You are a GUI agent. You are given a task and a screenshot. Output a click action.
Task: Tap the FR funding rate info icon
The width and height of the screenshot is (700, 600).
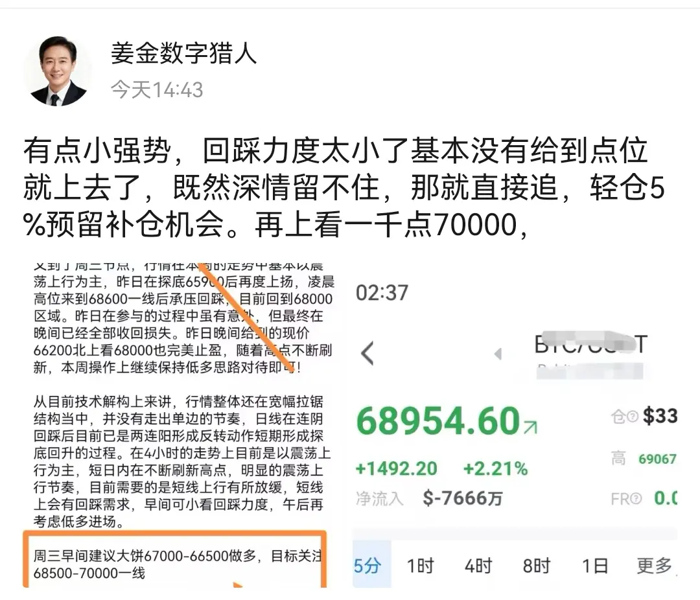[x=636, y=498]
